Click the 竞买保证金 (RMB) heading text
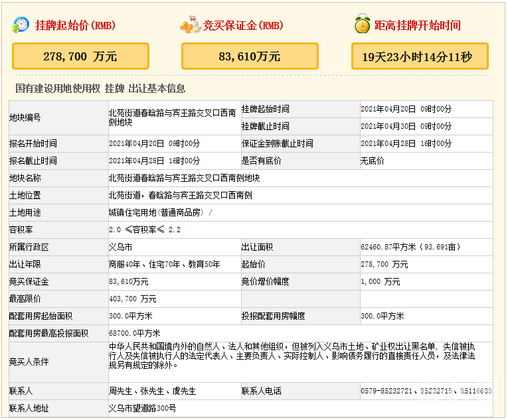This screenshot has width=508, height=420. click(243, 26)
